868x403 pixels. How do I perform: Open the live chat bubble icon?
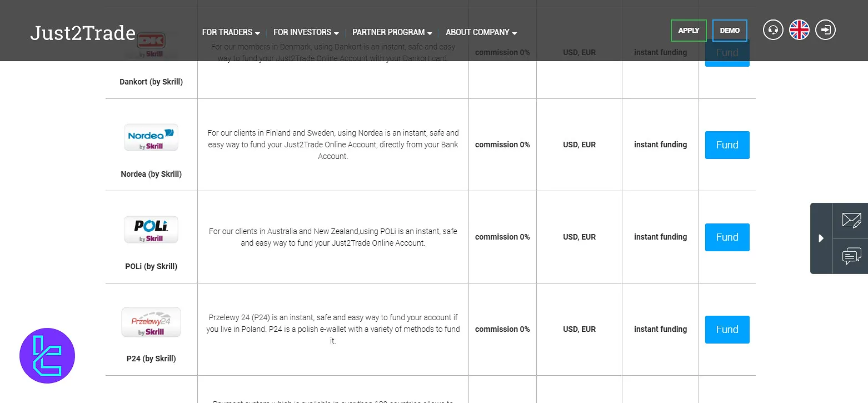[x=851, y=256]
